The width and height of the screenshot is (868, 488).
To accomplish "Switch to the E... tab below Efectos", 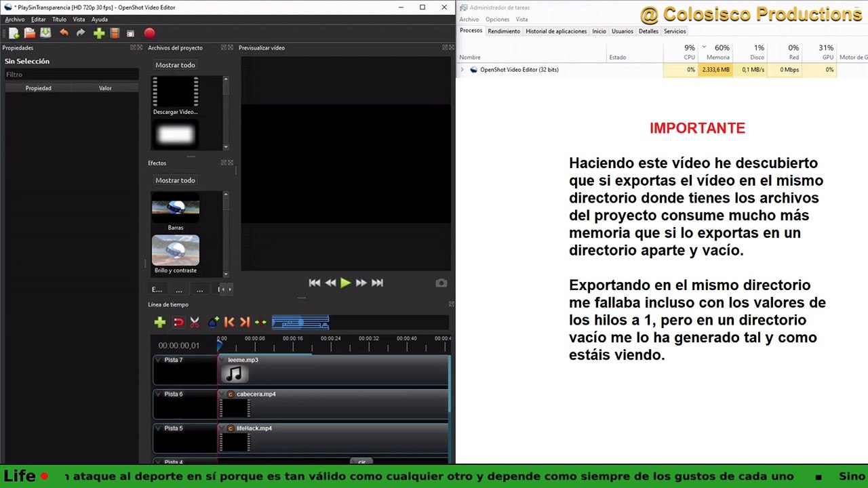I will coord(157,289).
